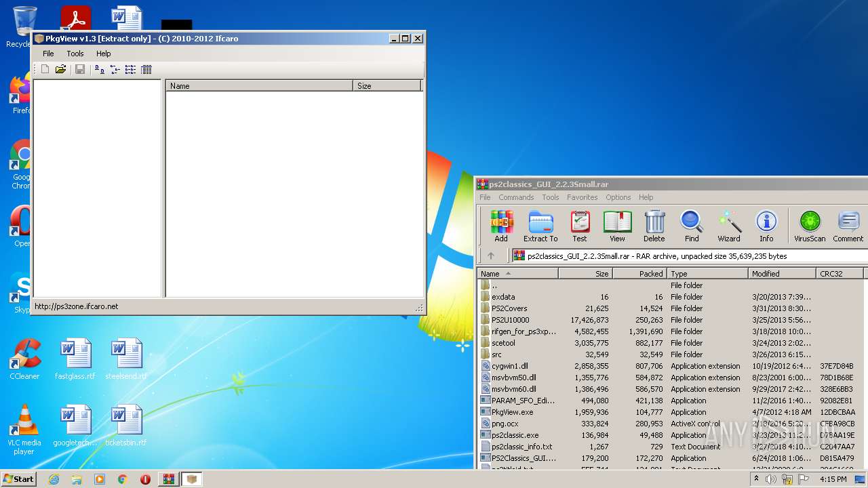Click Extract To in WinRAR toolbar

coord(540,226)
